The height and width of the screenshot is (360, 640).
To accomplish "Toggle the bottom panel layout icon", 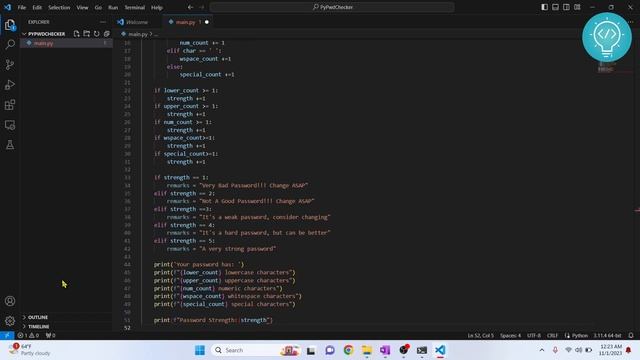I will [556, 7].
